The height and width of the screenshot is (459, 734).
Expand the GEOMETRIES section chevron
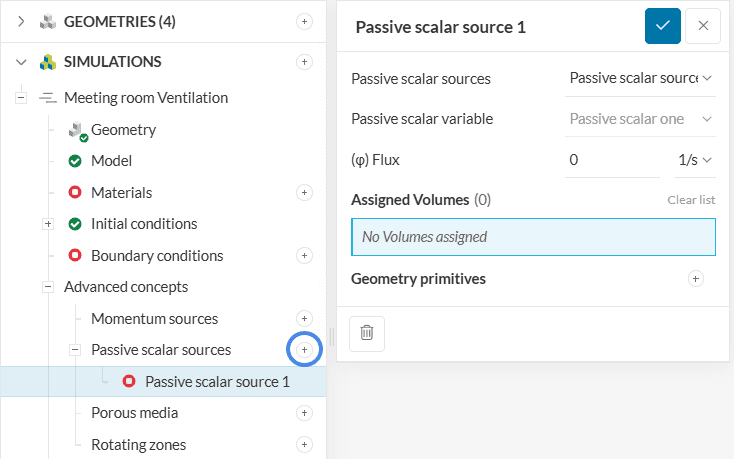tap(21, 21)
